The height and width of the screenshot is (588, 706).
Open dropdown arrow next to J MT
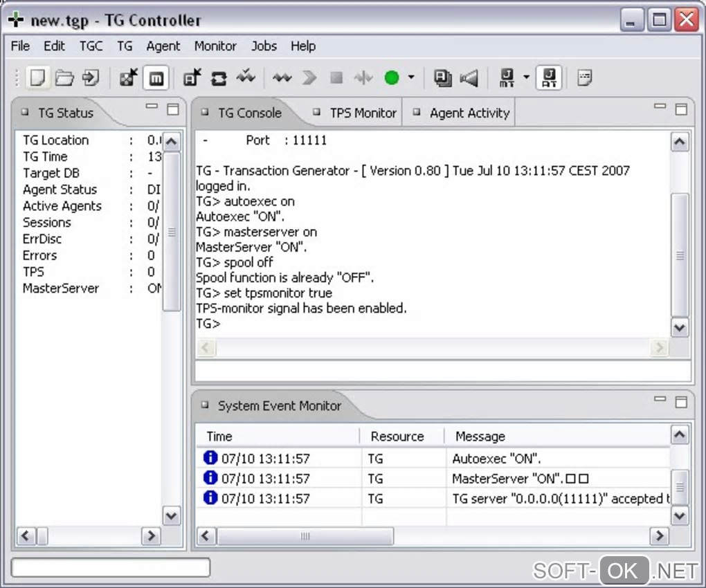pos(526,77)
